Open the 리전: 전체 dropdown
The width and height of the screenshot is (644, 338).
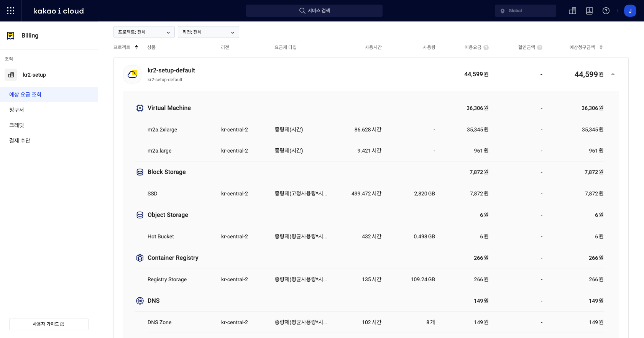[209, 32]
